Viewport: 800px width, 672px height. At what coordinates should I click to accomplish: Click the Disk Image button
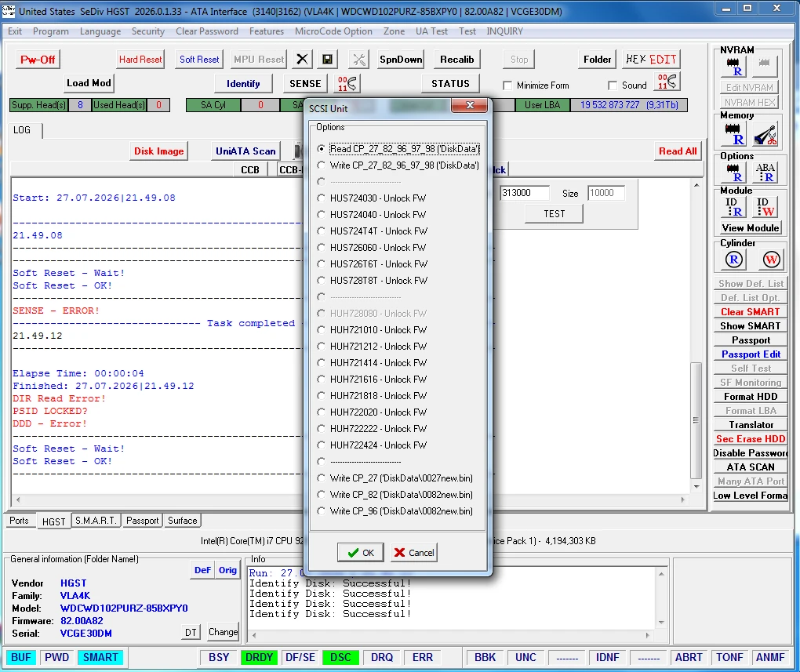158,151
